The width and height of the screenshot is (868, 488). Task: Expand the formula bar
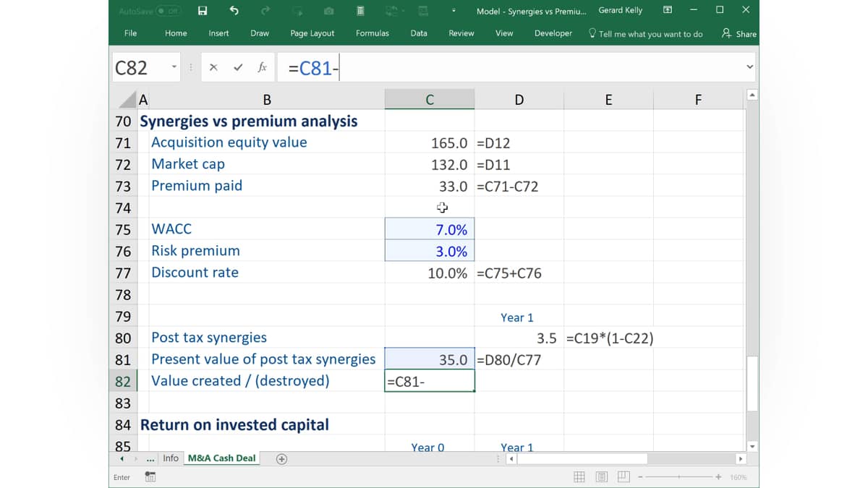pos(750,67)
